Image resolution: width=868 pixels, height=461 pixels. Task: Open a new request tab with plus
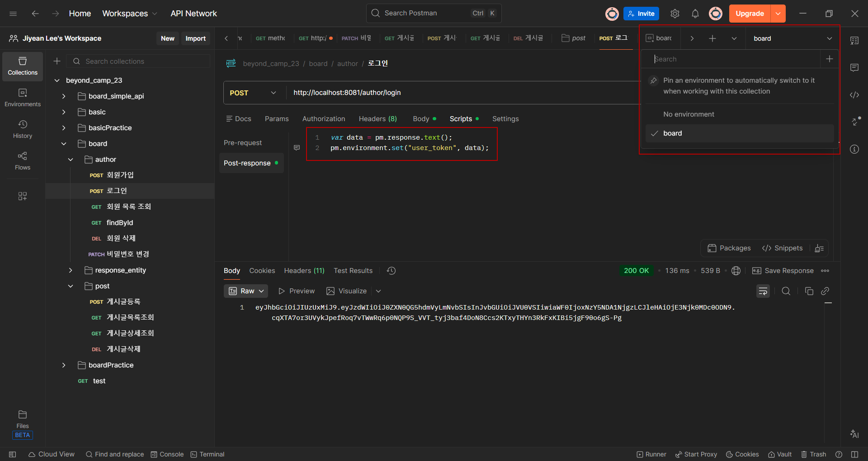[x=712, y=38]
